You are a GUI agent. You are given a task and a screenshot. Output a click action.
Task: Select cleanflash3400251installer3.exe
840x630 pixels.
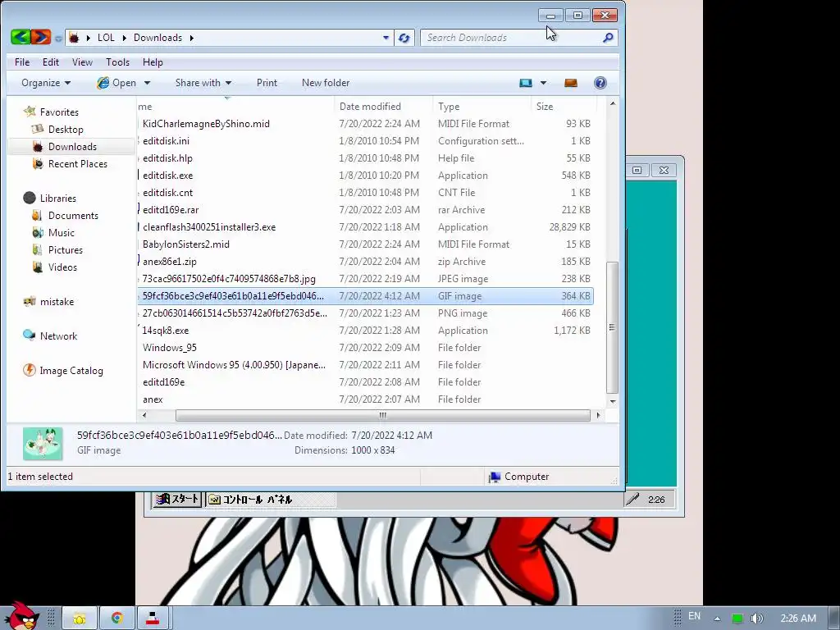(x=209, y=226)
